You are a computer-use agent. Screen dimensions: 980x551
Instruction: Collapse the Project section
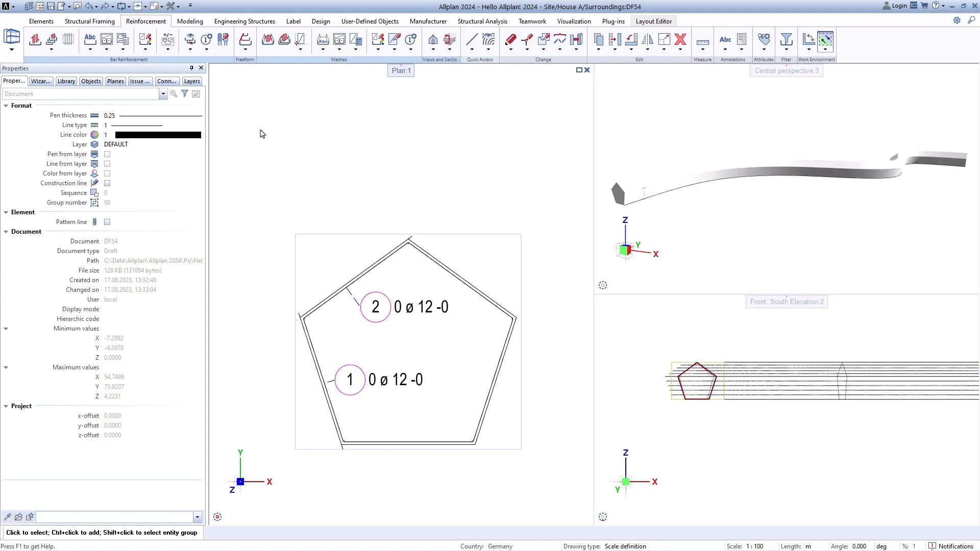6,406
